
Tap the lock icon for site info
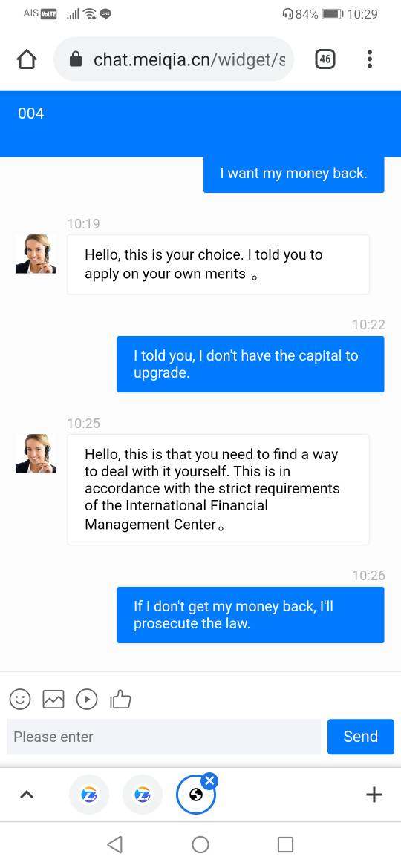pyautogui.click(x=76, y=59)
